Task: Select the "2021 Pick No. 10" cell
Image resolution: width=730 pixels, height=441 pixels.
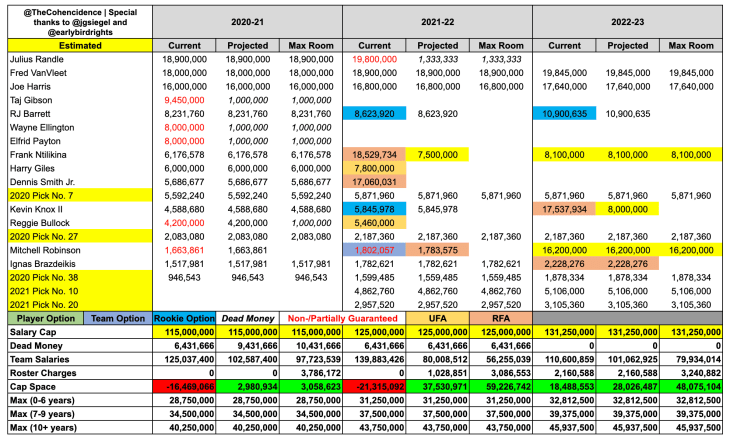Action: 80,291
